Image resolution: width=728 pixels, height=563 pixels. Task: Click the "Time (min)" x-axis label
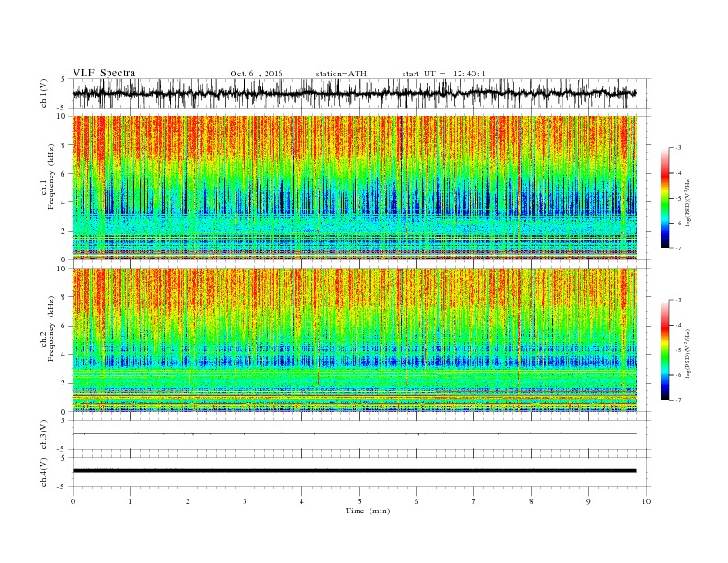(x=368, y=511)
